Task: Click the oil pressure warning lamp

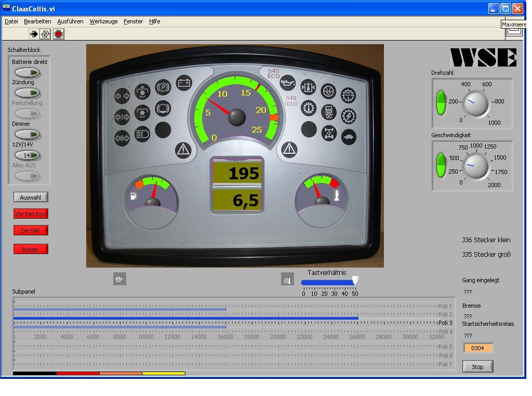Action: point(288,83)
